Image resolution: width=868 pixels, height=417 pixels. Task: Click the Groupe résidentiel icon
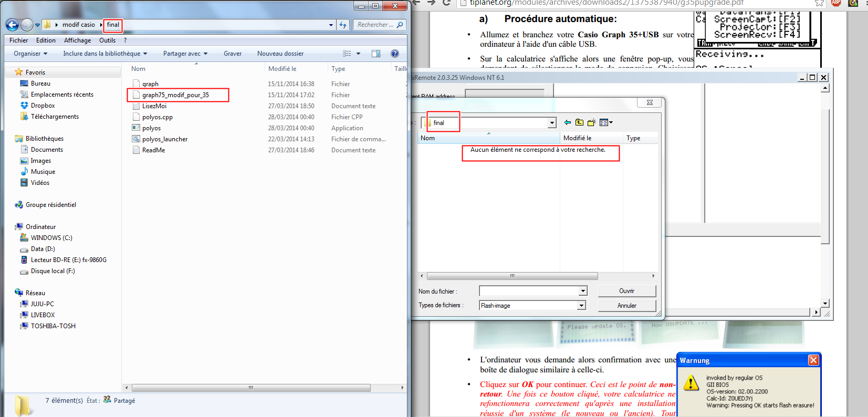click(19, 205)
